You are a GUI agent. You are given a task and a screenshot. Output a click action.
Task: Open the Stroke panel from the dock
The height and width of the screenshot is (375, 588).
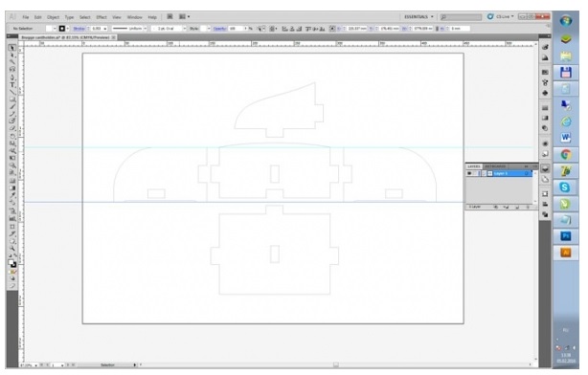(545, 108)
